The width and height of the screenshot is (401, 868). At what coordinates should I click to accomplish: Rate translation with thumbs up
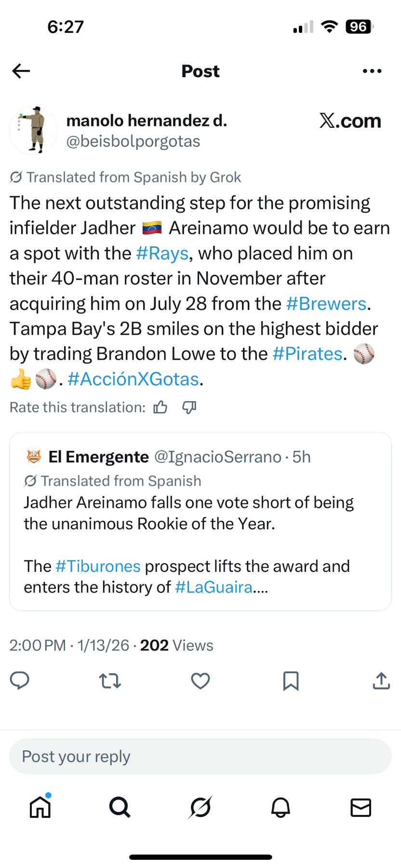[160, 407]
